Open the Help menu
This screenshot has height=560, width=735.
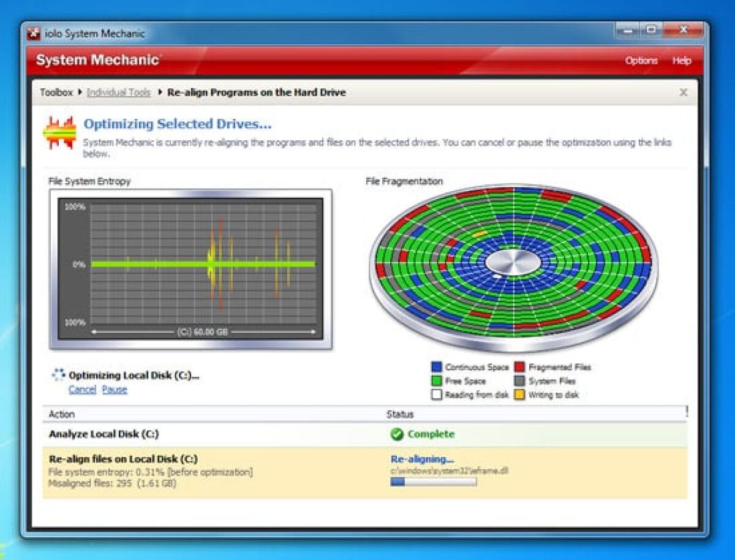pos(681,61)
